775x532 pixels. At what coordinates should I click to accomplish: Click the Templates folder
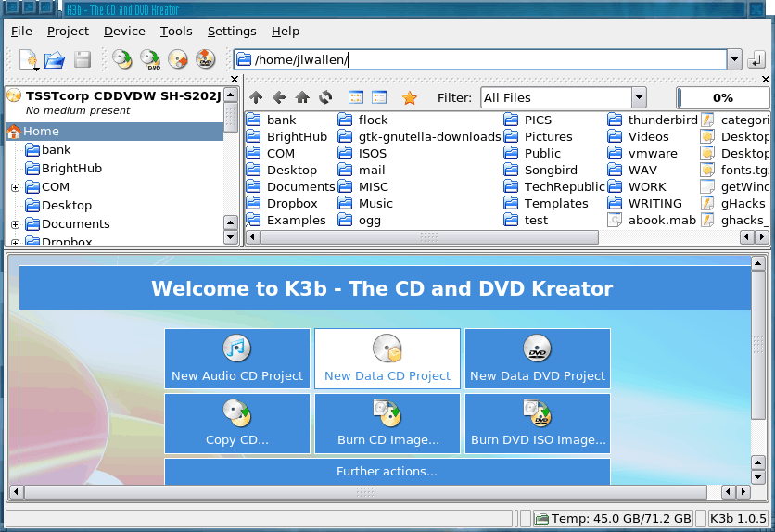[546, 204]
